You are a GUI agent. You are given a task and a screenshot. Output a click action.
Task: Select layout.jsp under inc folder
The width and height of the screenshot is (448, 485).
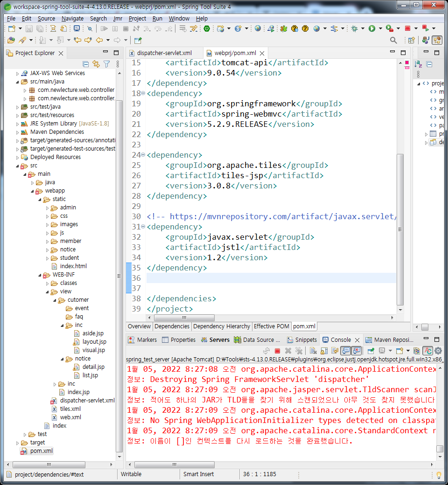point(94,341)
